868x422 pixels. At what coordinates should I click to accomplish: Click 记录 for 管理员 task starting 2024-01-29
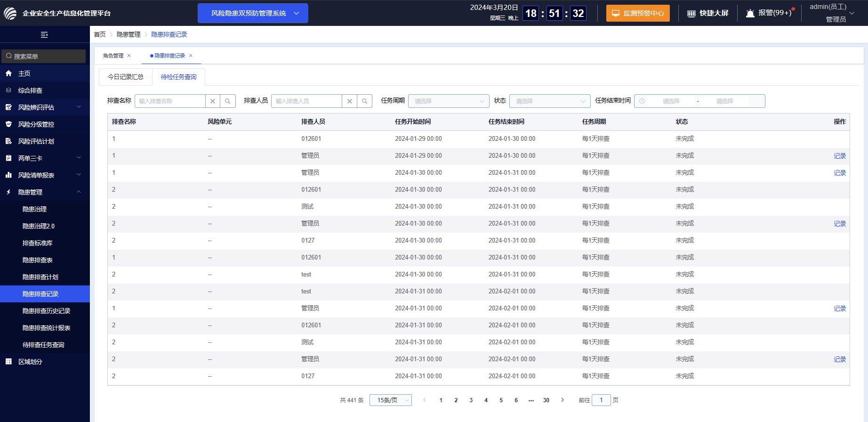tap(840, 156)
